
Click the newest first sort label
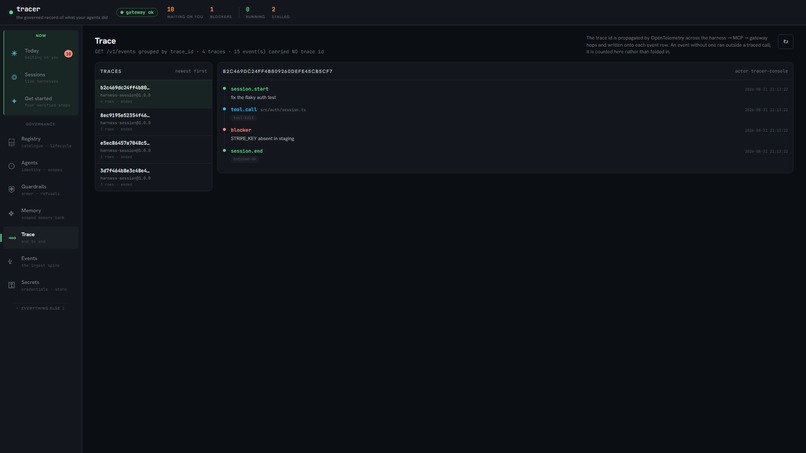coord(191,71)
